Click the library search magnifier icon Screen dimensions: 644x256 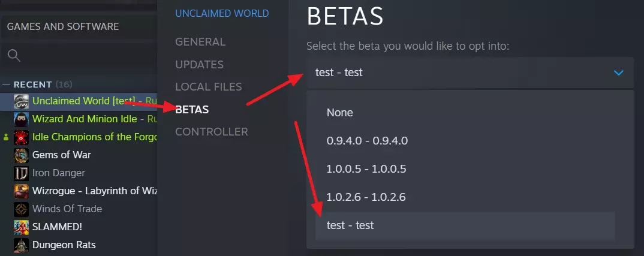[x=13, y=56]
